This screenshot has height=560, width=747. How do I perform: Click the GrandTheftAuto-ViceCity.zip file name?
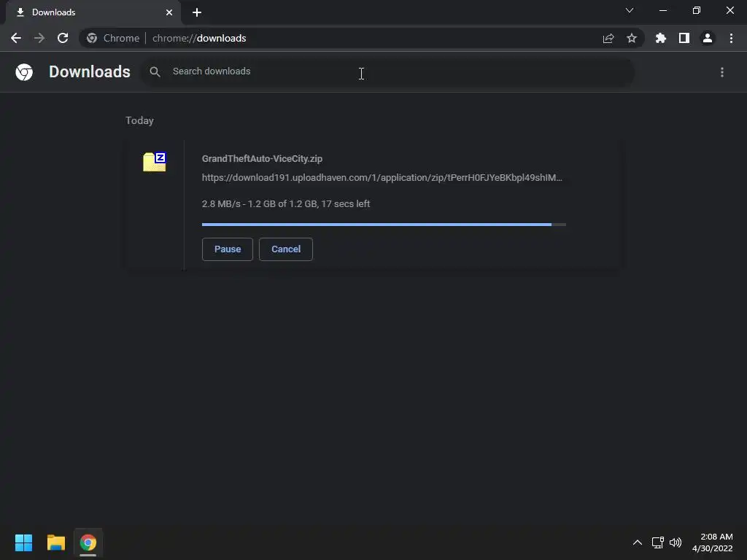tap(262, 158)
